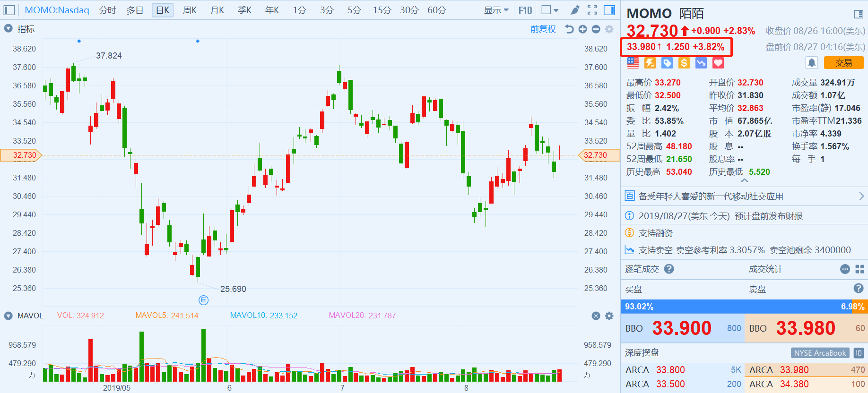Click 支持卖空 short selling info row
Screen dimensions: 868x393
[745, 250]
